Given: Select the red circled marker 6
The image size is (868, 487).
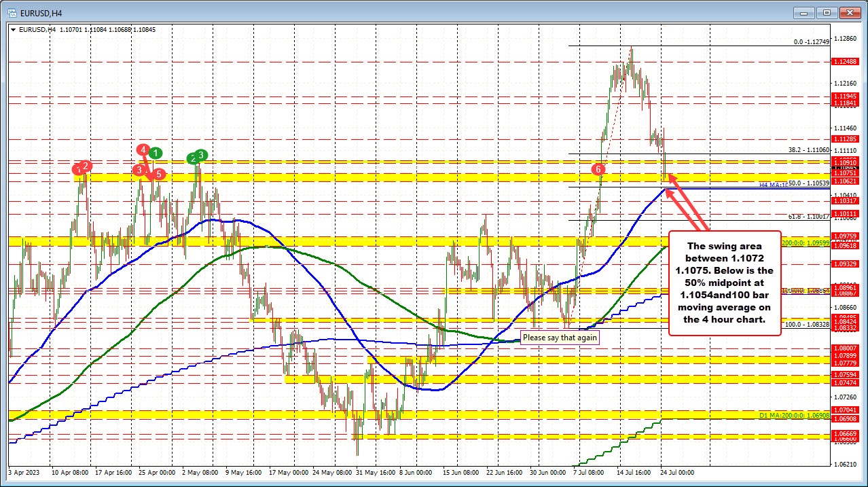Looking at the screenshot, I should pos(598,170).
